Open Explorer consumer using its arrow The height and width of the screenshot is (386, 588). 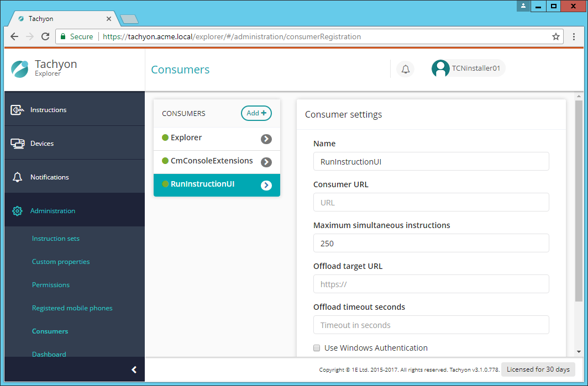point(266,139)
